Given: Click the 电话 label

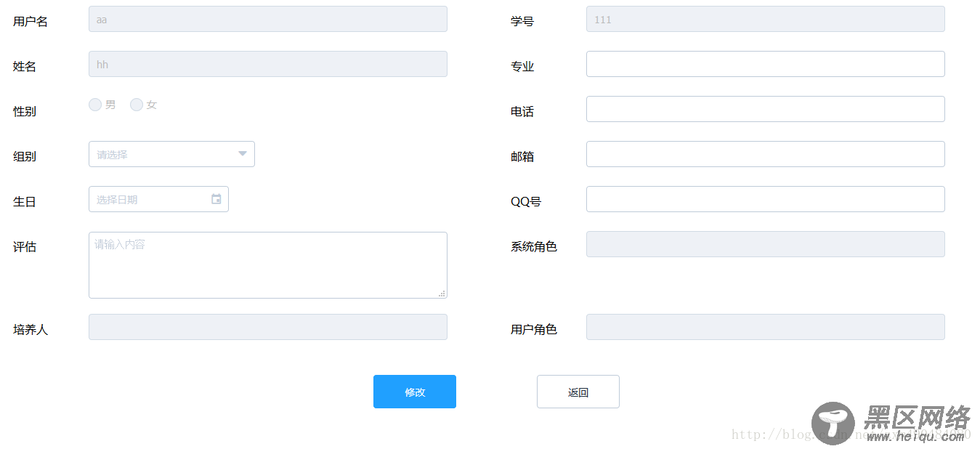Looking at the screenshot, I should [522, 111].
